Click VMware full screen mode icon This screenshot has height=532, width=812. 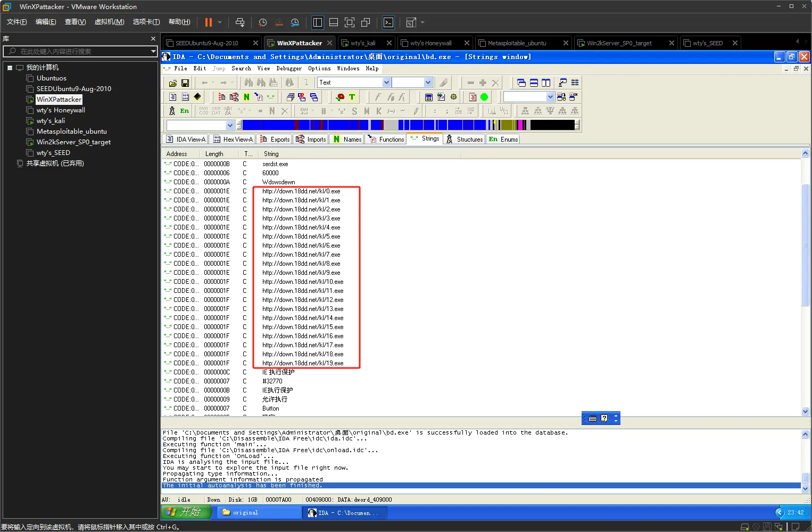click(350, 22)
